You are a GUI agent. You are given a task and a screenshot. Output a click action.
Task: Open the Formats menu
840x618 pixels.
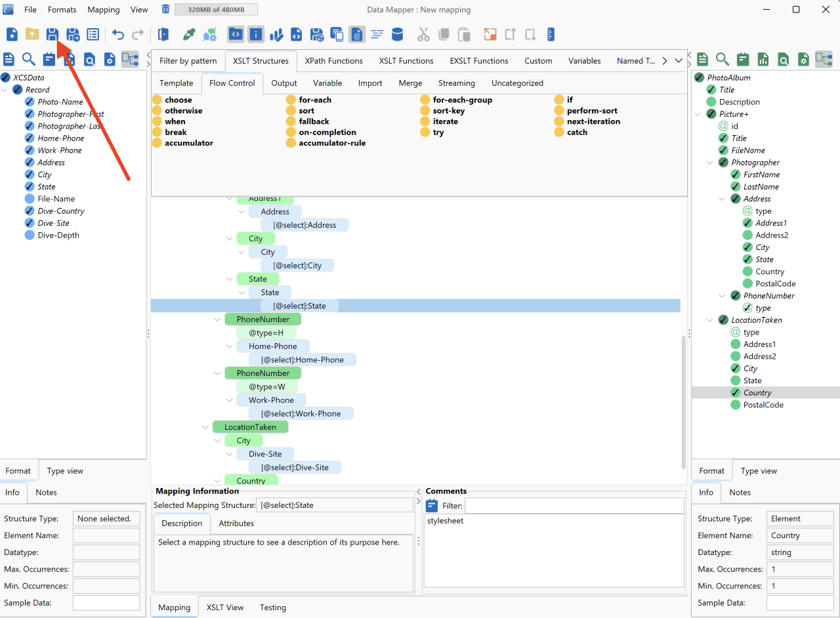(62, 10)
